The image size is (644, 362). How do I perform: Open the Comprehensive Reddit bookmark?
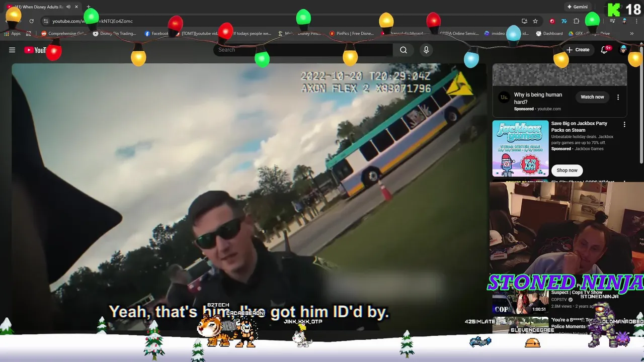pyautogui.click(x=64, y=34)
